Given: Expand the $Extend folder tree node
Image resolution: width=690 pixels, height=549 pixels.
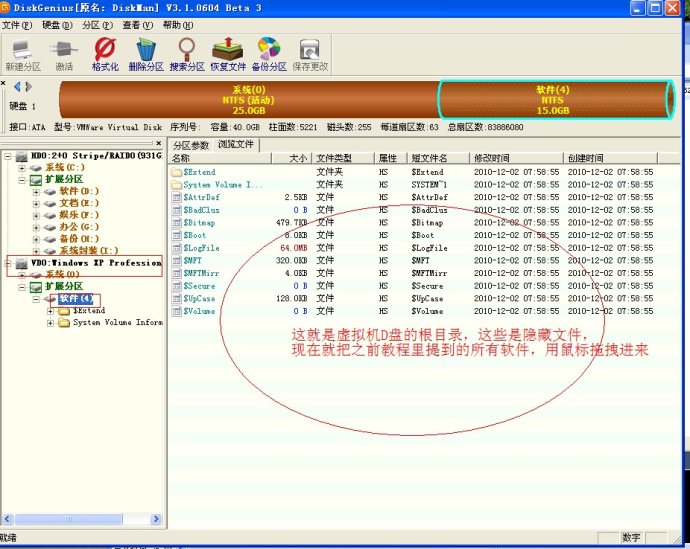Looking at the screenshot, I should pyautogui.click(x=50, y=311).
